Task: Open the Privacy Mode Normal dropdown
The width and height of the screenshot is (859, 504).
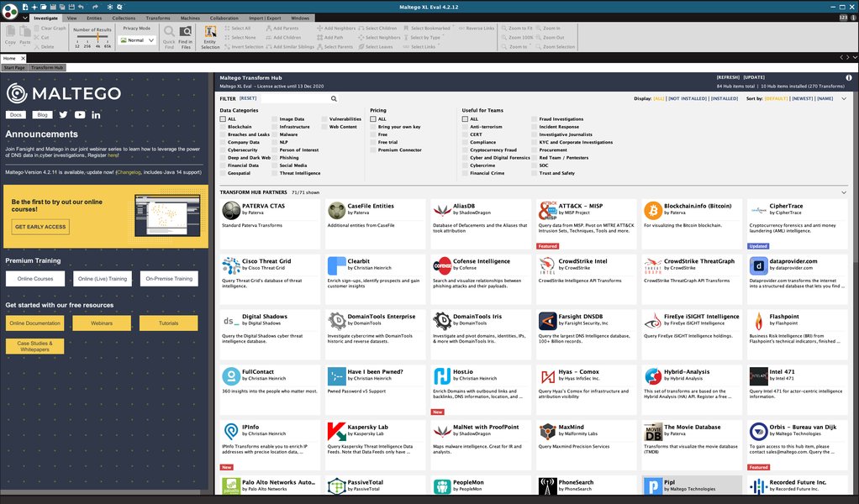Action: point(137,40)
